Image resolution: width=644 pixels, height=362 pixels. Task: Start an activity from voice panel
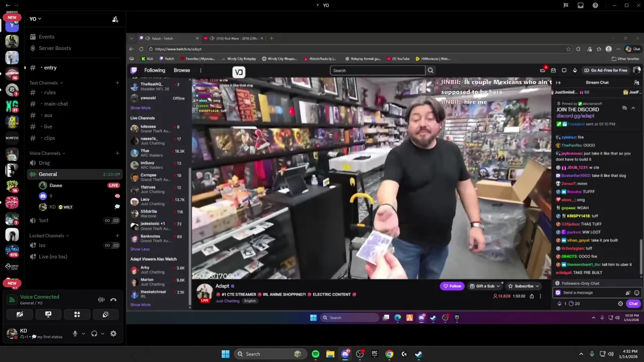77,314
